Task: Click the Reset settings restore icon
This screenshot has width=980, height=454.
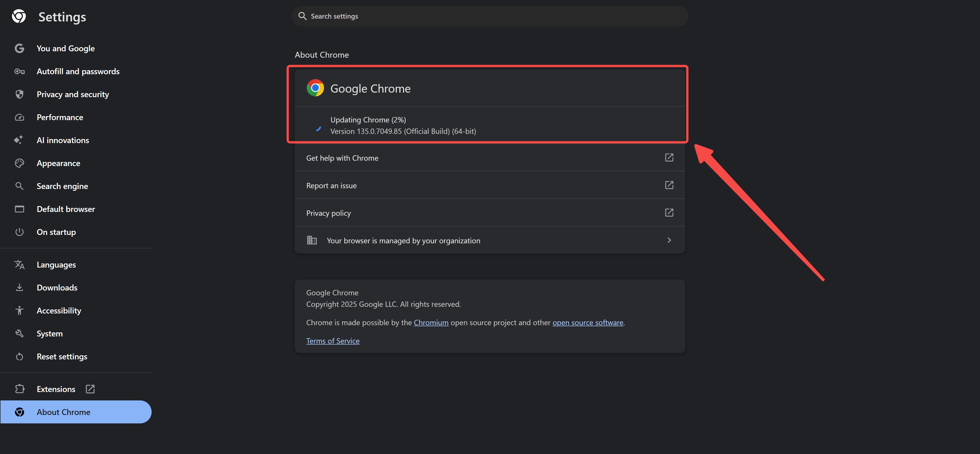Action: (x=19, y=357)
